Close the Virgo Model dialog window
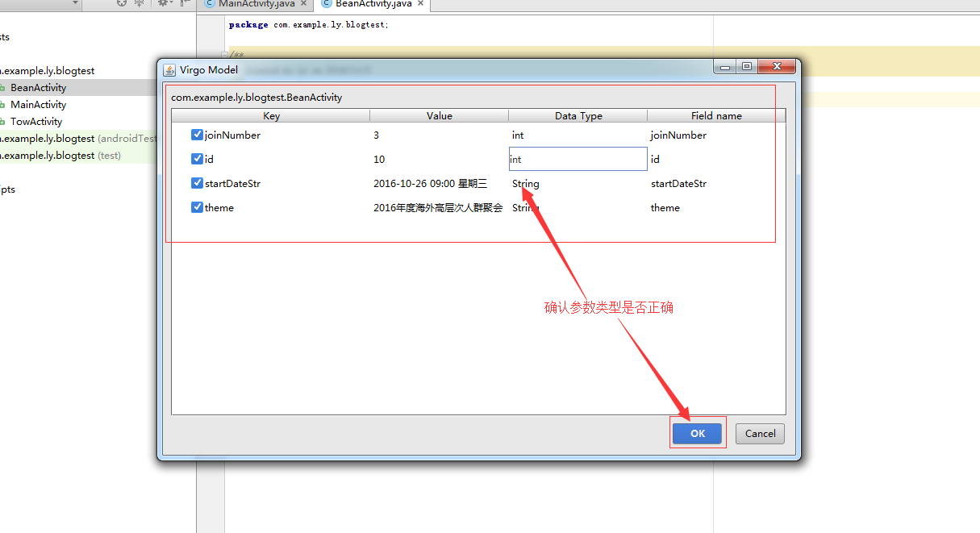 click(778, 67)
